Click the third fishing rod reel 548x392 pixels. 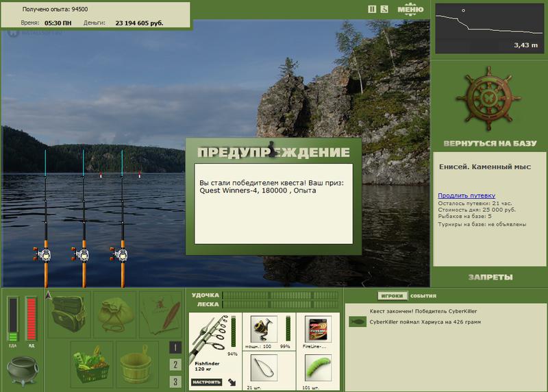(x=119, y=254)
